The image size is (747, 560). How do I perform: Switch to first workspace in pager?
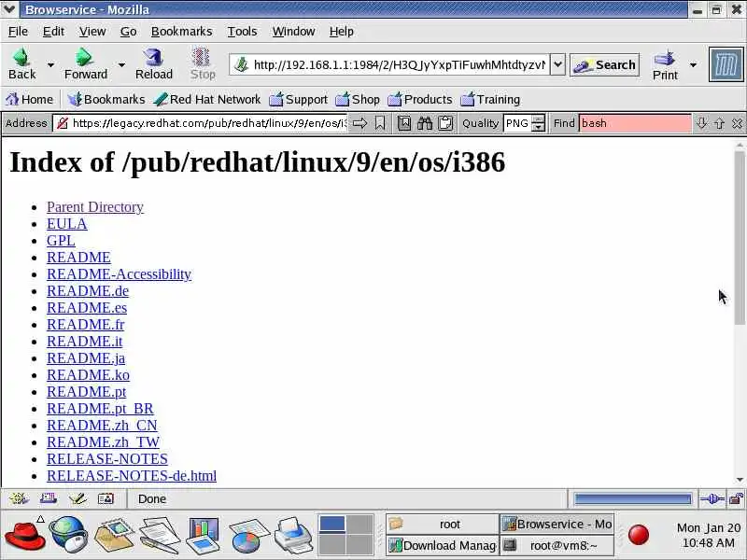[332, 524]
